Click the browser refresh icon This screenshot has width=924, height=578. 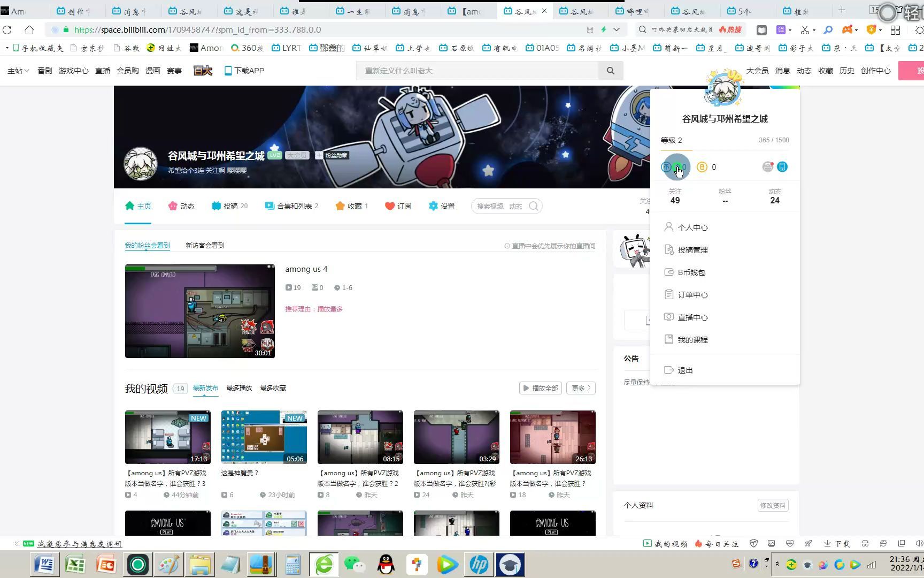point(7,30)
